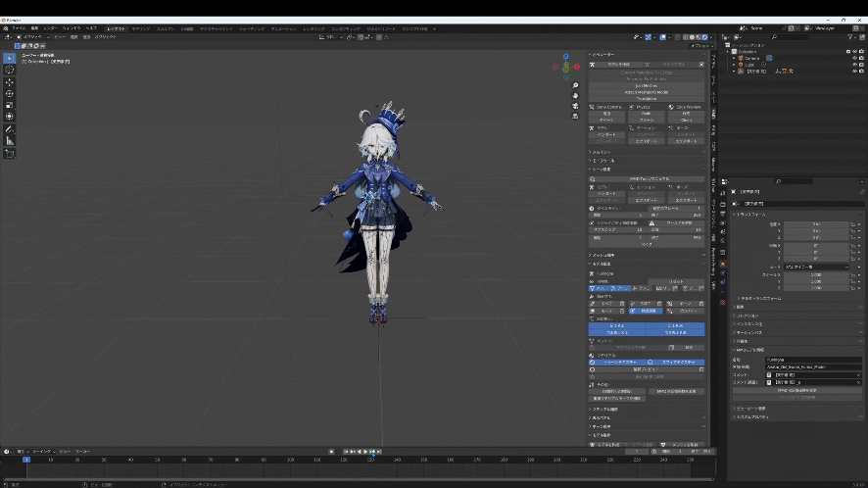The image size is (868, 488).
Task: Click the Convert Materials For Cycles button
Action: pos(647,73)
